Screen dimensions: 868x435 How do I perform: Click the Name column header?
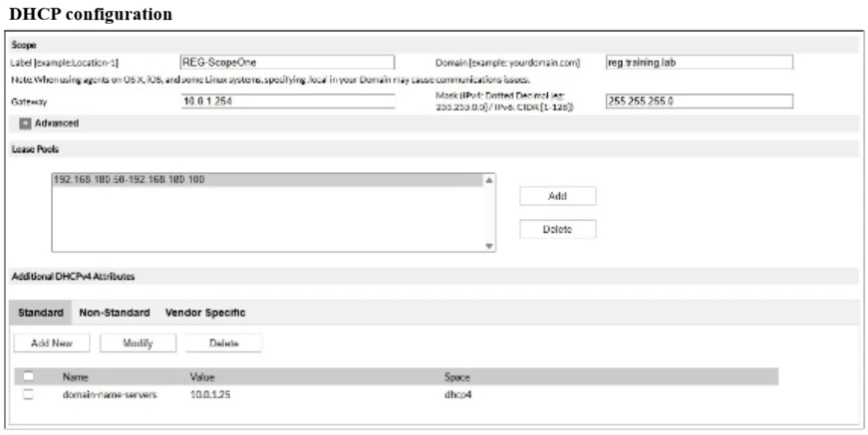point(76,377)
